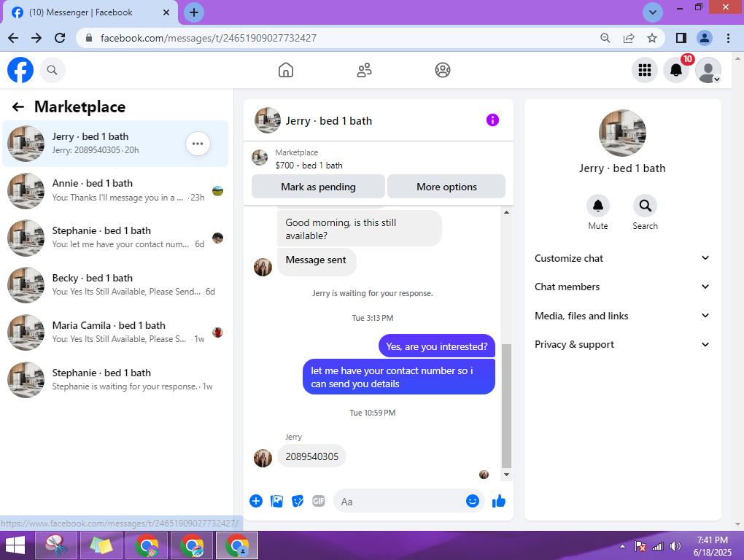Open the Annie · bed 1 bath conversation
The width and height of the screenshot is (744, 560).
[115, 190]
